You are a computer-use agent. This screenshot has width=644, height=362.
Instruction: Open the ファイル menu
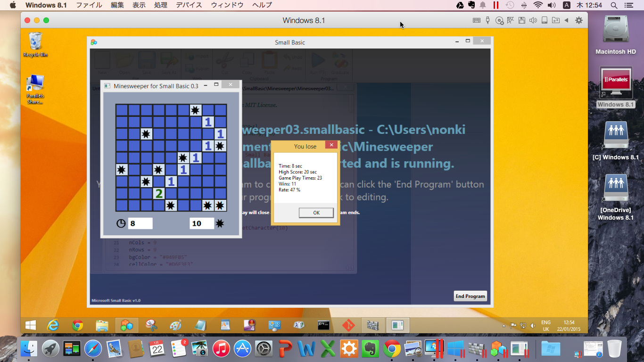point(89,5)
